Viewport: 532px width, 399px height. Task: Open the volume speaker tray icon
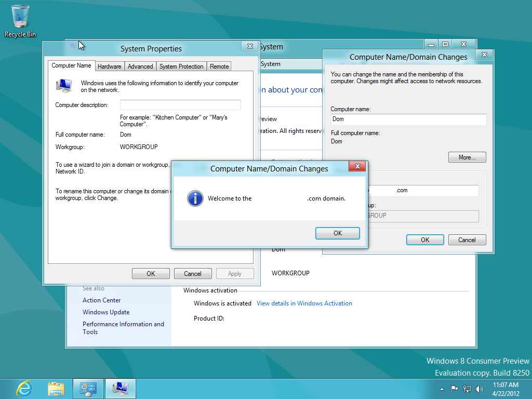(480, 389)
